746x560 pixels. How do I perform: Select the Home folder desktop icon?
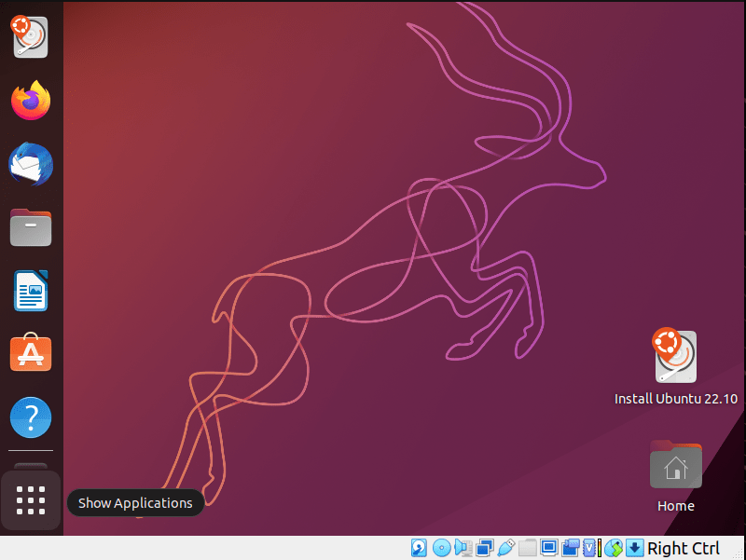click(x=675, y=476)
